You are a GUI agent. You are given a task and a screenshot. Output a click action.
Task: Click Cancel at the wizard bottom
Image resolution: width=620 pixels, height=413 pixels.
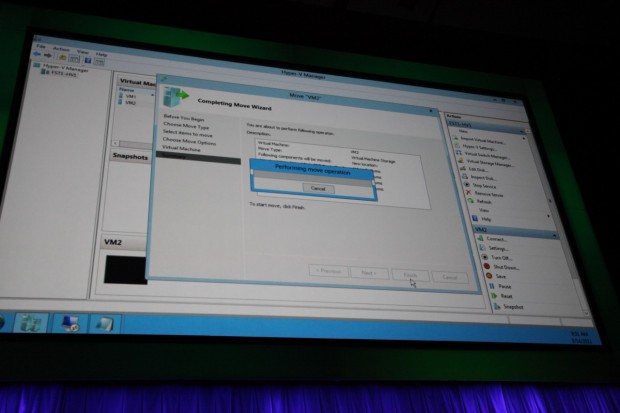click(x=450, y=277)
